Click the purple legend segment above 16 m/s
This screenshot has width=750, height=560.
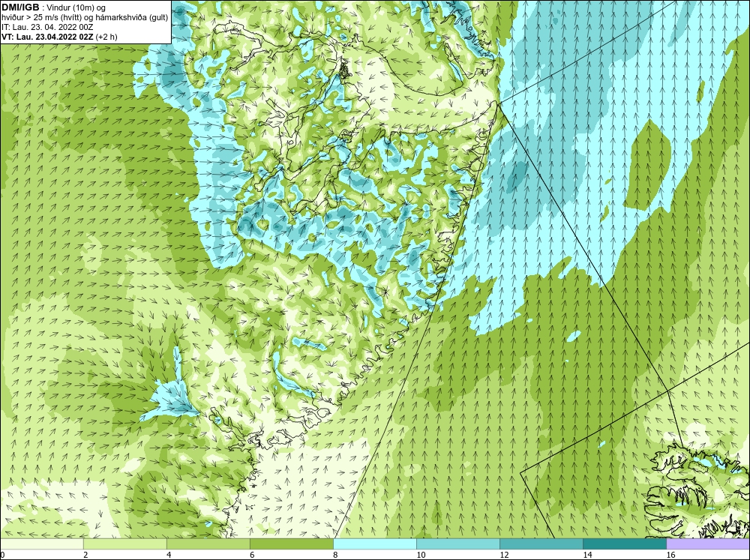[x=708, y=544]
